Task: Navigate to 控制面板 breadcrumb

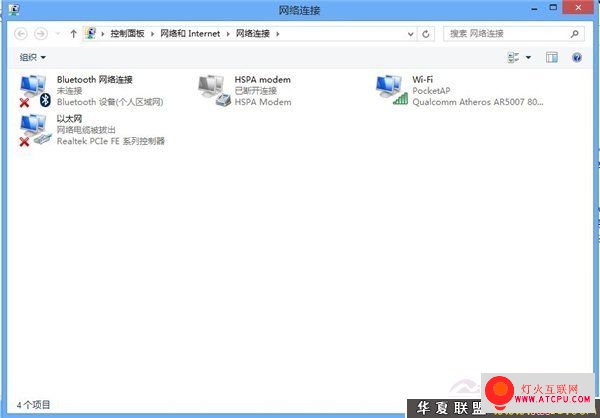Action: (127, 34)
